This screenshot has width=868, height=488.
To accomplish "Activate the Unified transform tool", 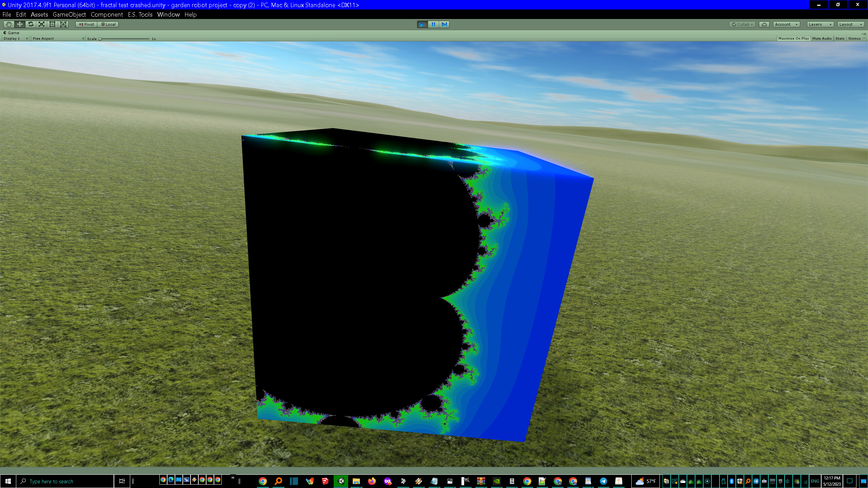I will tap(63, 24).
